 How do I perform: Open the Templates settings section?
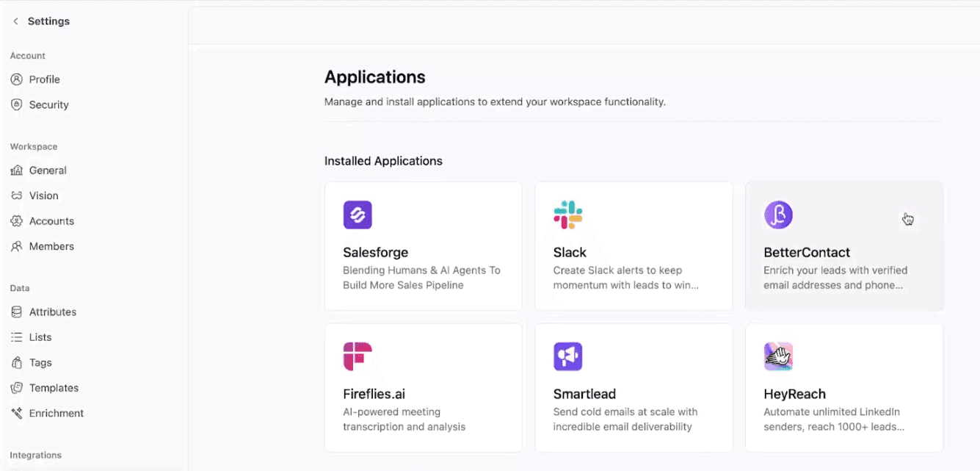click(x=54, y=387)
